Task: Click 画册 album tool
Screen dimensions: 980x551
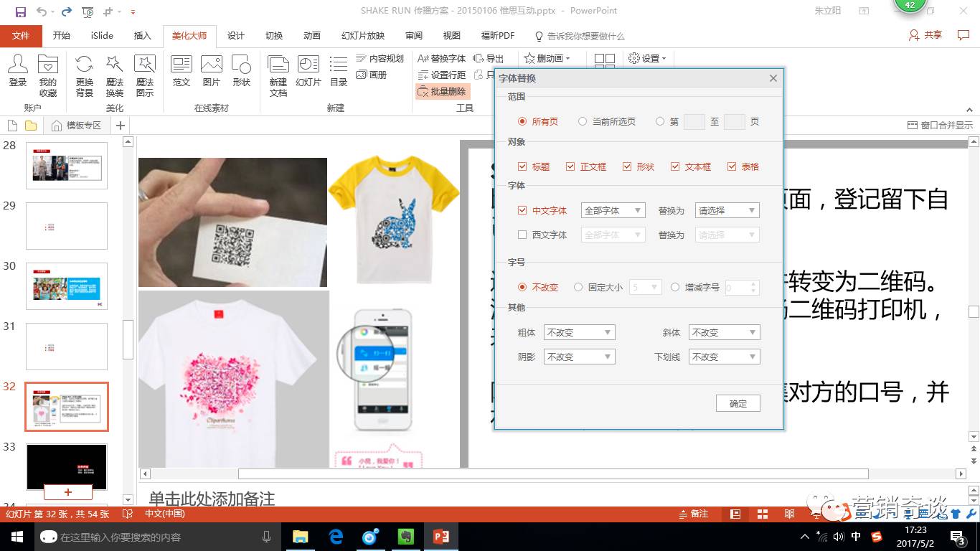Action: click(372, 75)
